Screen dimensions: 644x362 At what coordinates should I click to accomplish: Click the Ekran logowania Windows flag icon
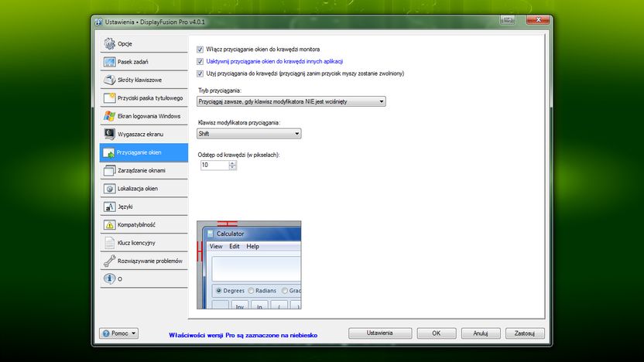click(x=109, y=116)
